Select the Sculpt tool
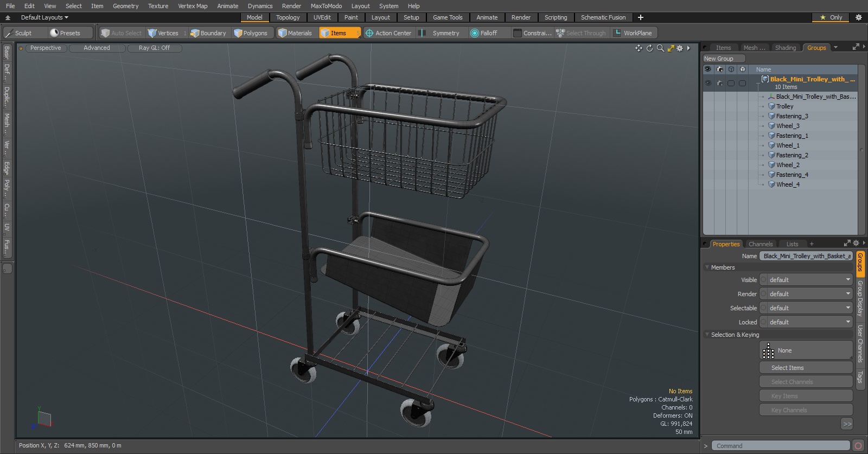The image size is (868, 454). [x=25, y=33]
